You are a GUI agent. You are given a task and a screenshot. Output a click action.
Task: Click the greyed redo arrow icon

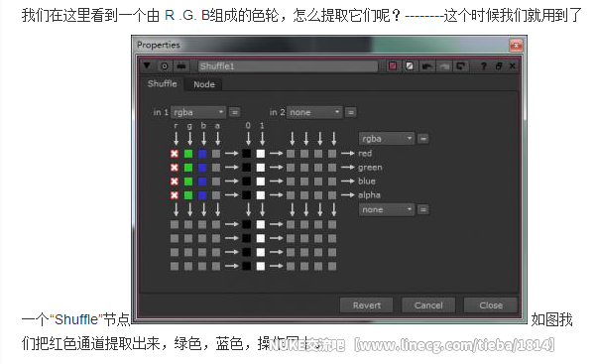coord(443,66)
